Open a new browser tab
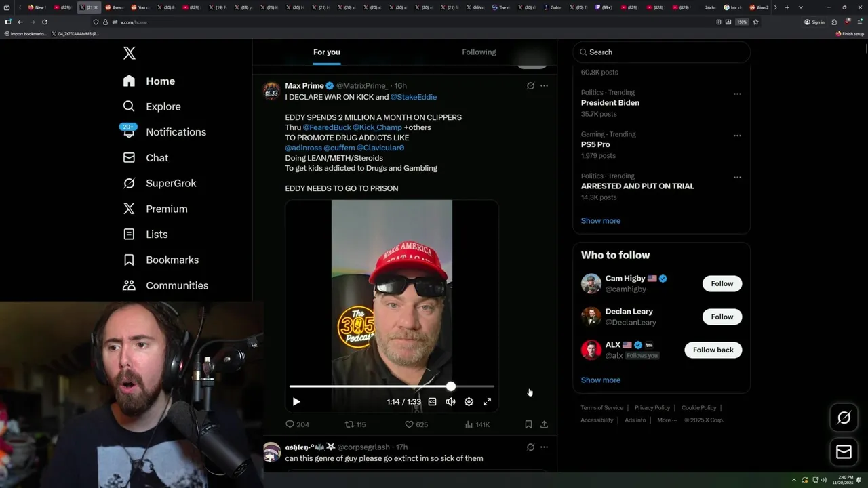This screenshot has width=868, height=488. click(x=787, y=7)
